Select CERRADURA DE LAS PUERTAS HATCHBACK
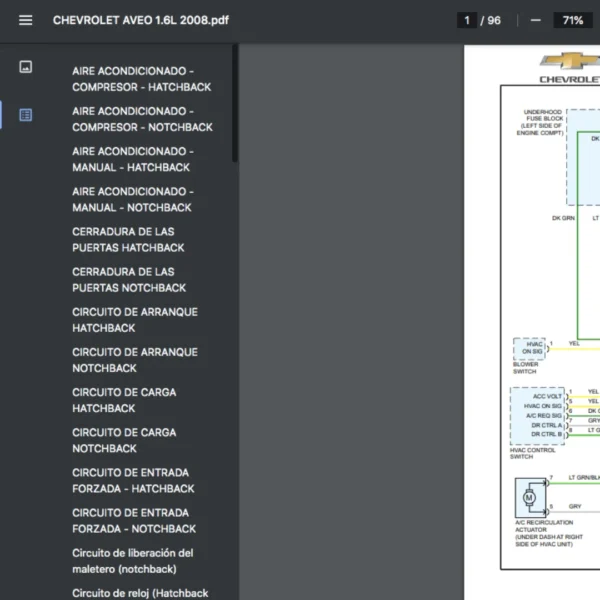The image size is (600, 600). [x=128, y=240]
